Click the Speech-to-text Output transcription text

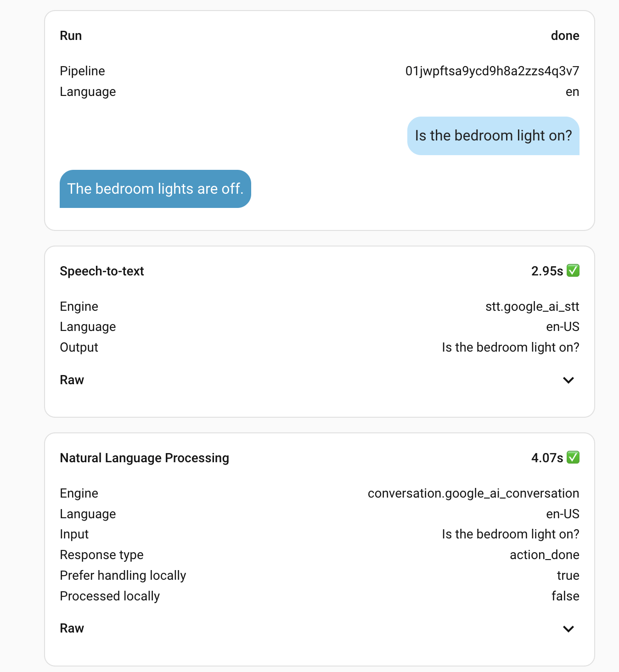point(510,347)
